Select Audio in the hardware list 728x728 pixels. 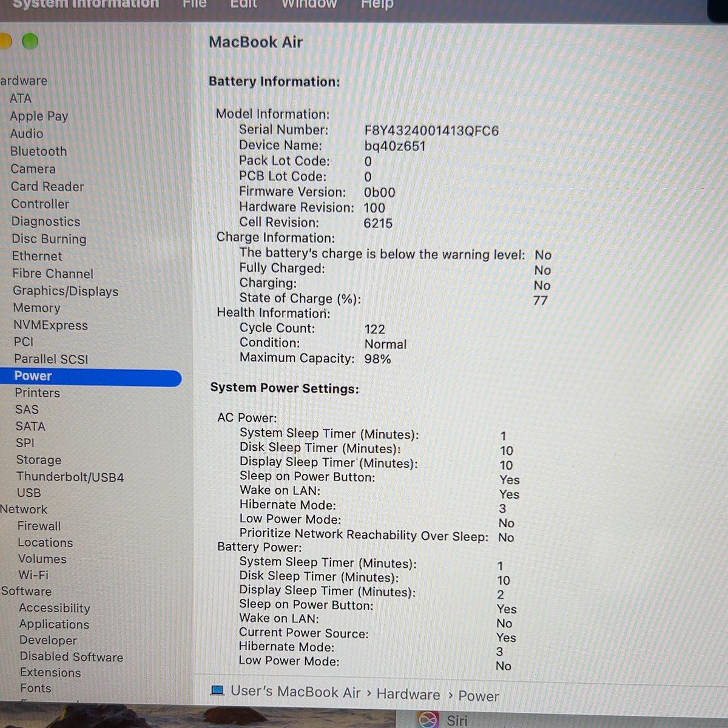(27, 133)
